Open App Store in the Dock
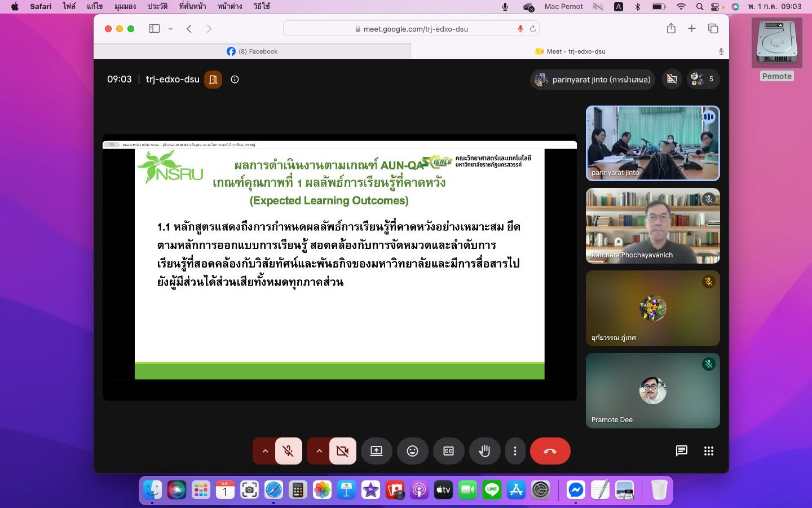812x508 pixels. pos(516,489)
